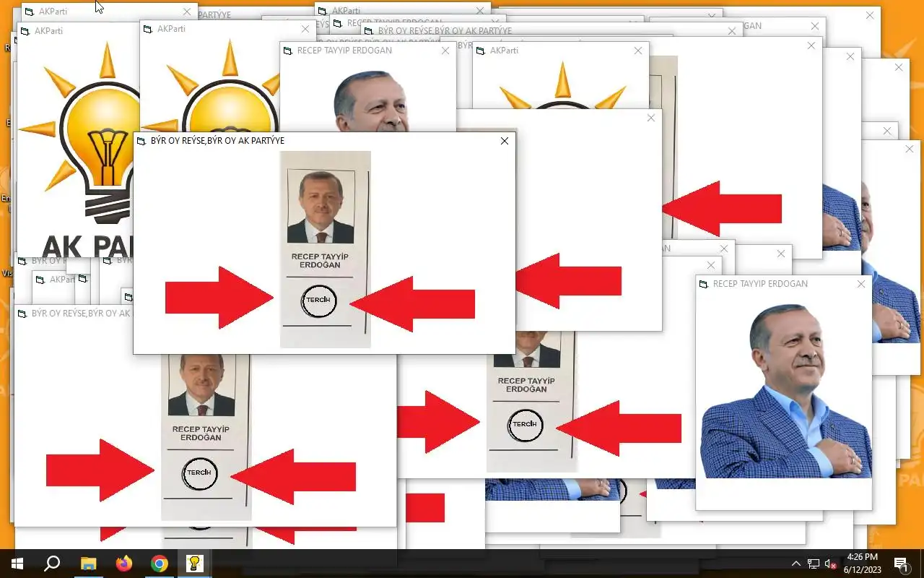The width and height of the screenshot is (924, 578).
Task: Click the title bar icon of front BÝR OY REÝSE window
Action: click(x=141, y=141)
